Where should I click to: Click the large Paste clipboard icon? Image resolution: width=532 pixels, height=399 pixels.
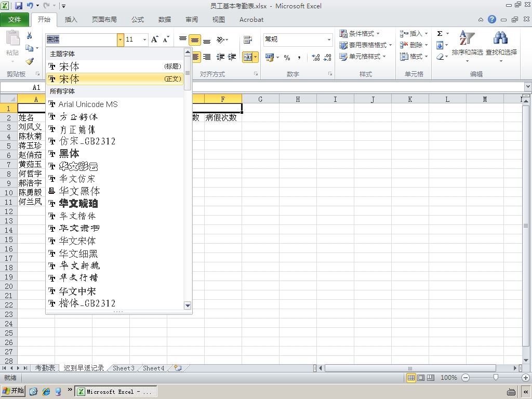pos(13,37)
